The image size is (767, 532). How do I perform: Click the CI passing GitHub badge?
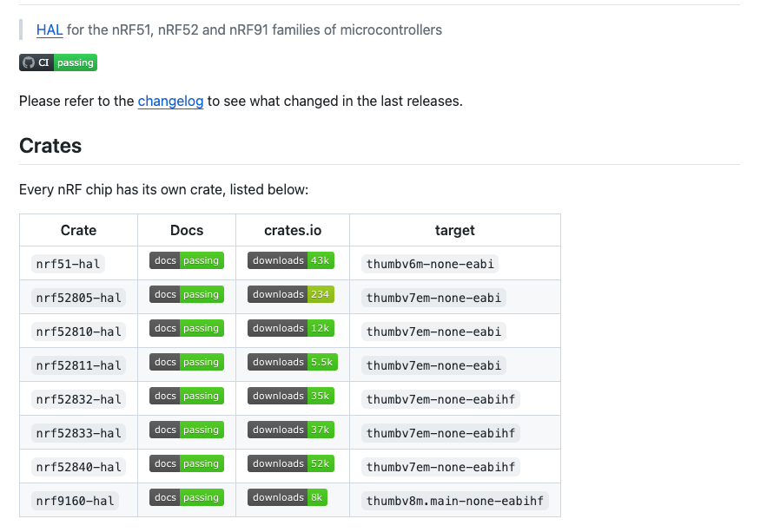point(58,62)
